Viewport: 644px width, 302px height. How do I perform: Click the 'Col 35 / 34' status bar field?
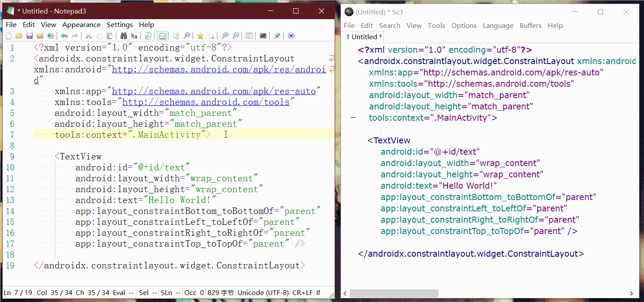point(54,293)
